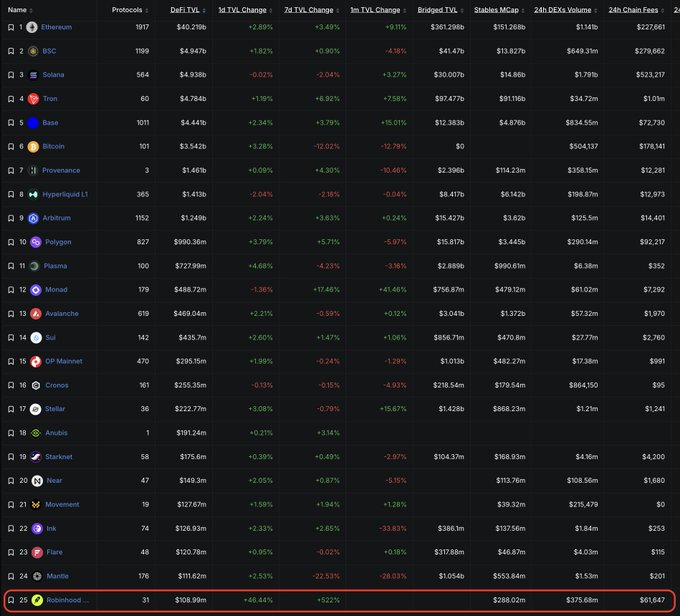Sort by 24h DEXs Volume column

(x=566, y=10)
